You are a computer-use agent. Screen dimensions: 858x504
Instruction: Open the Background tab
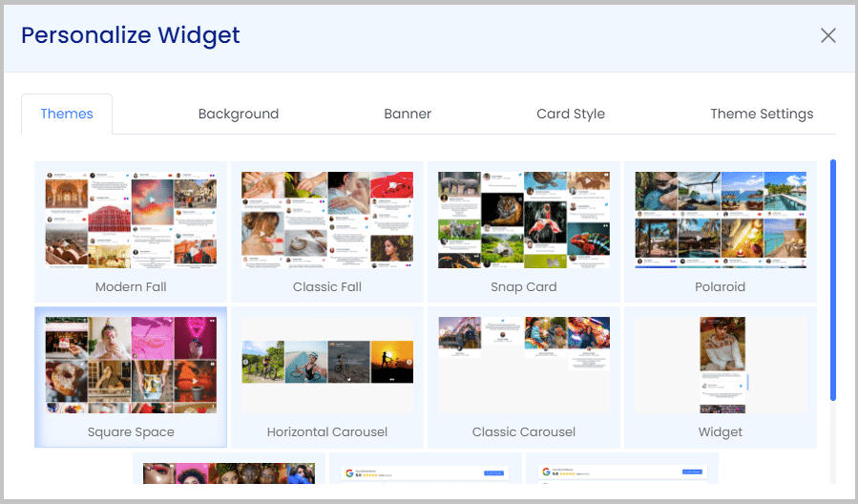(x=239, y=114)
